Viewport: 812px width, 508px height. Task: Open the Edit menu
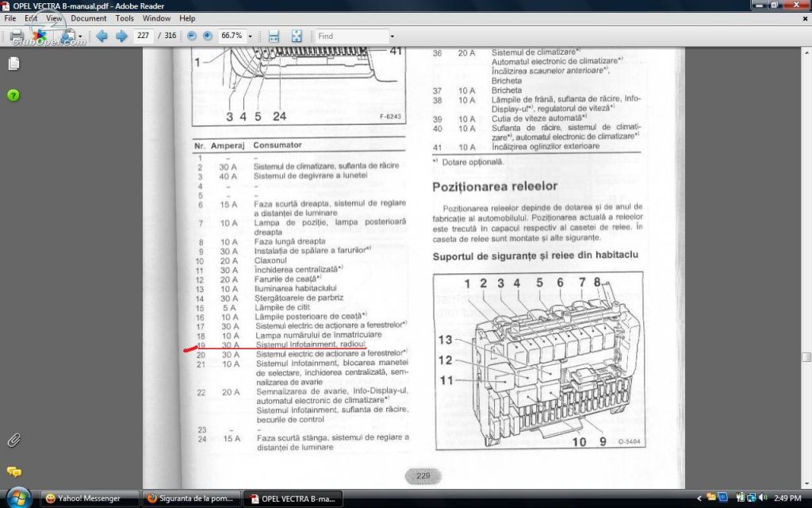(x=31, y=18)
